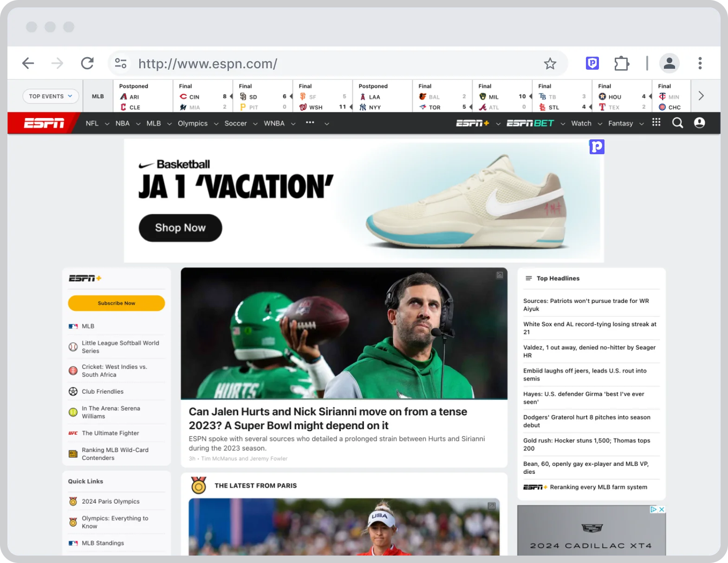Expand the ESPN BET dropdown chevron
The height and width of the screenshot is (563, 728).
point(563,124)
